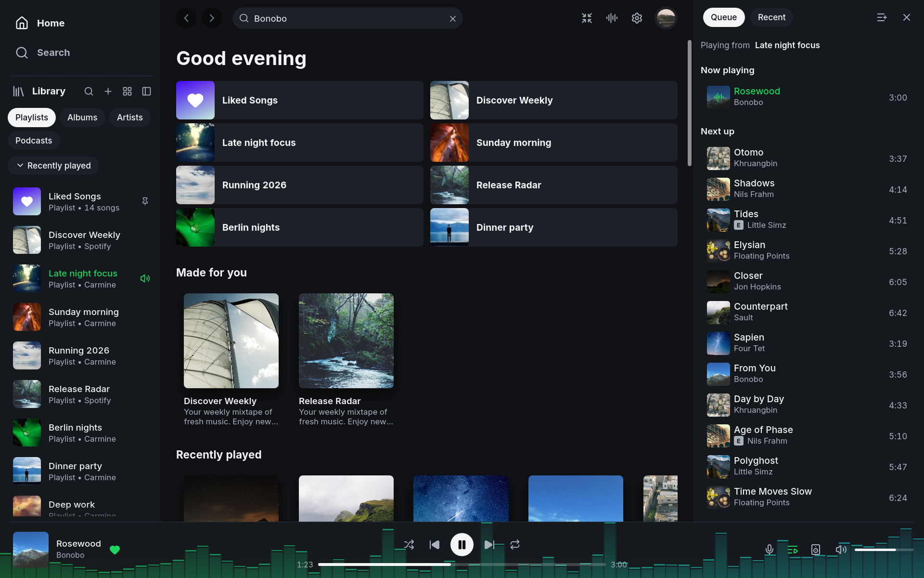This screenshot has width=924, height=578.
Task: Toggle shuffle playback
Action: tap(409, 545)
